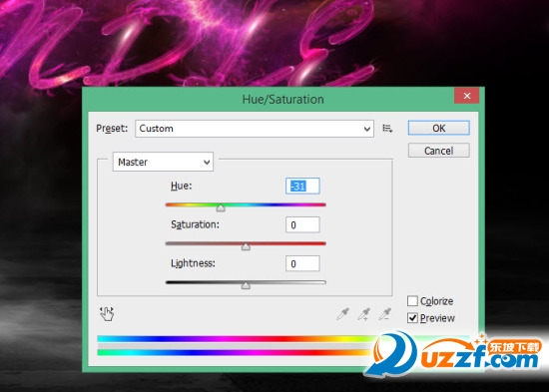Click the Saturation slider handle
Image resolution: width=549 pixels, height=392 pixels.
pos(246,246)
